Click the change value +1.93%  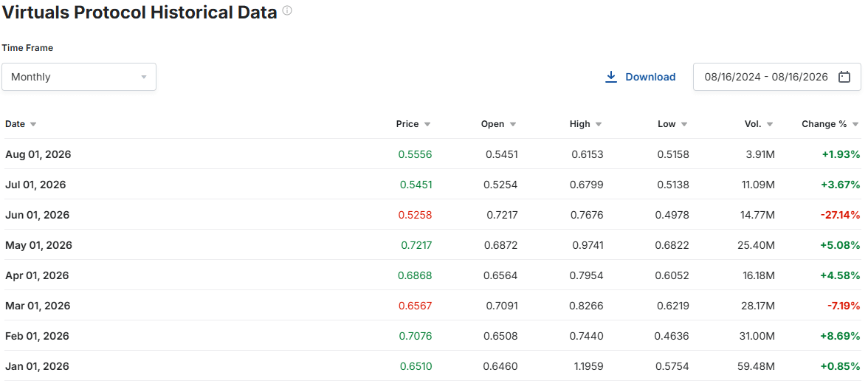point(841,154)
